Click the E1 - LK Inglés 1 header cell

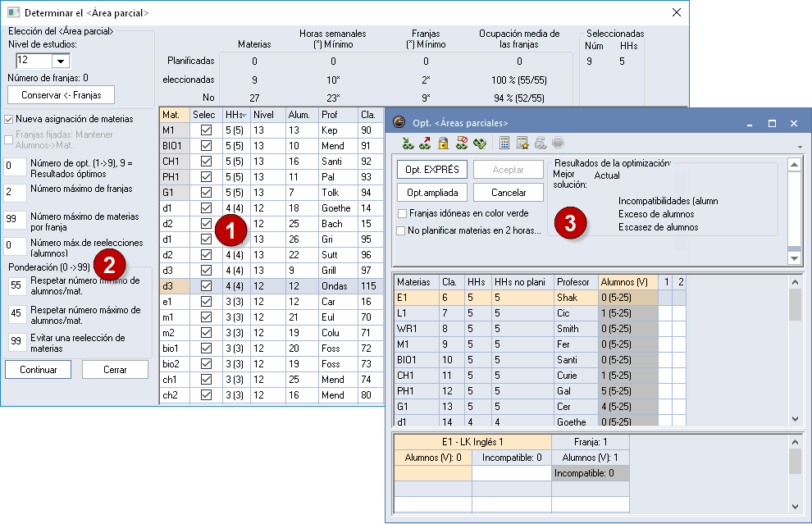pos(472,442)
